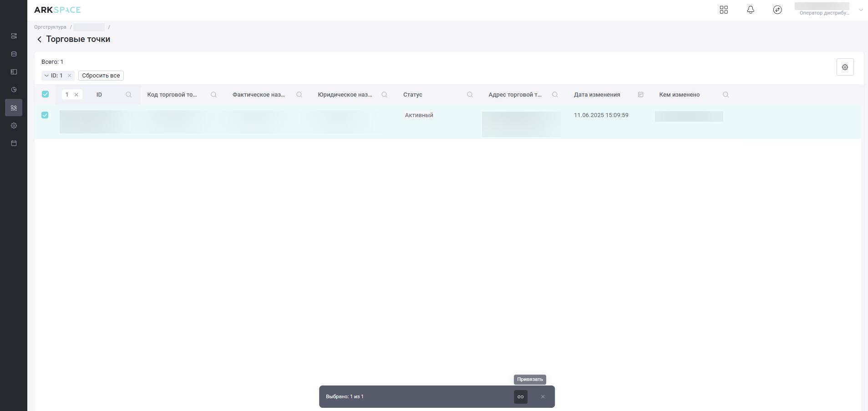Open notifications bell icon
868x411 pixels.
point(751,10)
